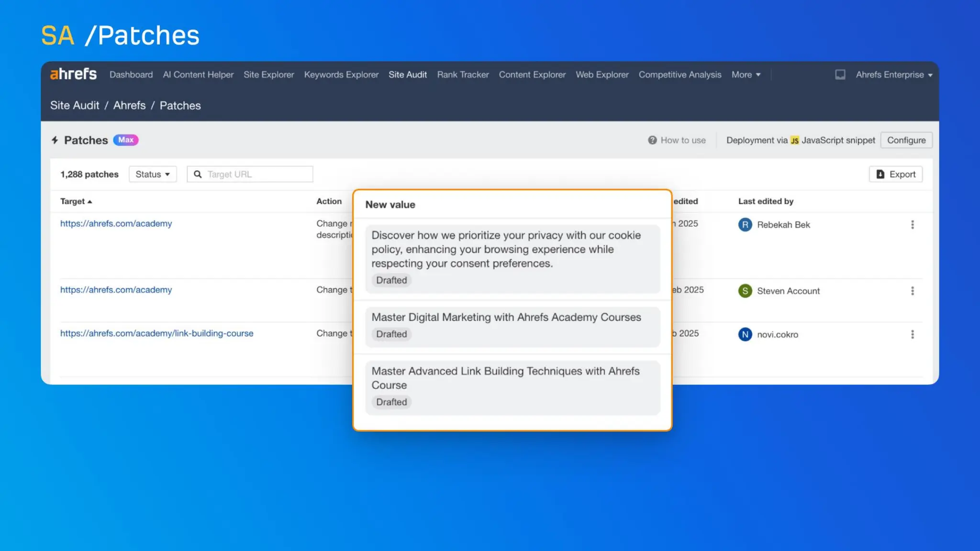
Task: Click Deployment via JavaScript snippet text
Action: tap(801, 140)
